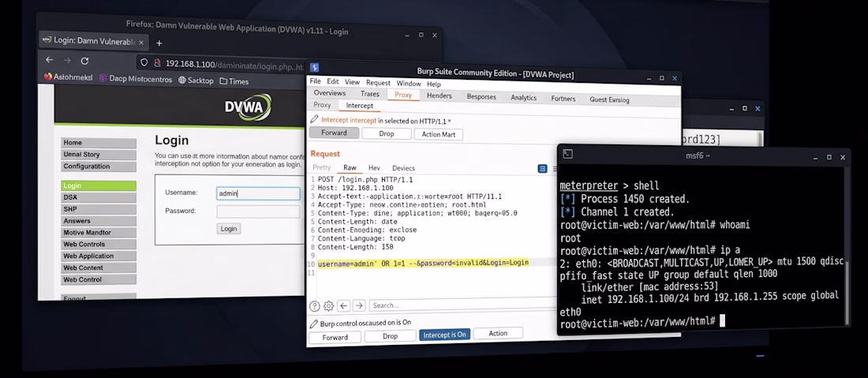Select the Pretty request view tab
The width and height of the screenshot is (868, 378).
pyautogui.click(x=322, y=167)
